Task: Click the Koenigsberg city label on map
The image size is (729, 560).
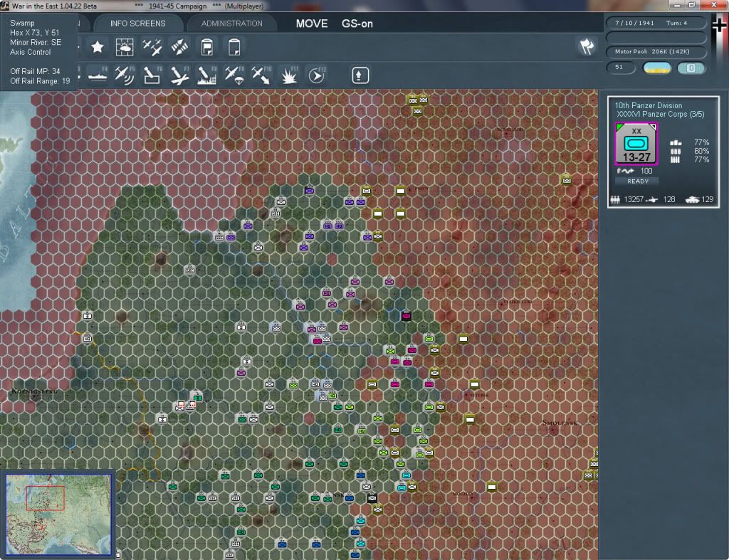Action: (x=34, y=391)
